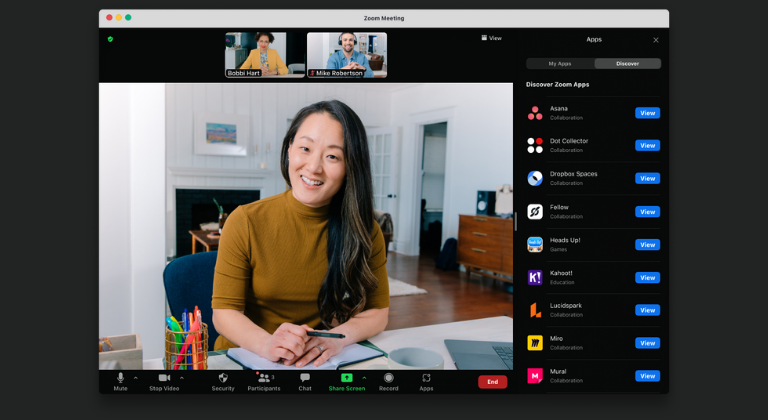
Task: Open the Chat panel
Action: click(305, 379)
